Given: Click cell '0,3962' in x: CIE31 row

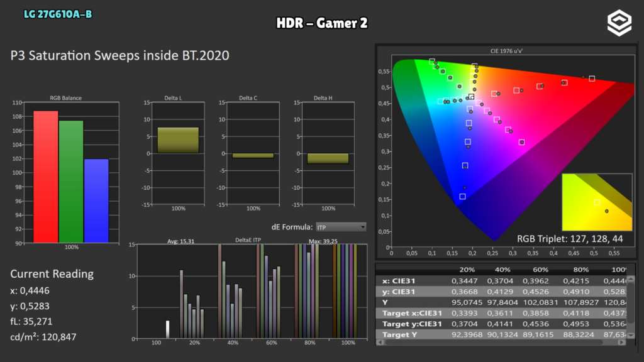Looking at the screenshot, I should point(536,281).
